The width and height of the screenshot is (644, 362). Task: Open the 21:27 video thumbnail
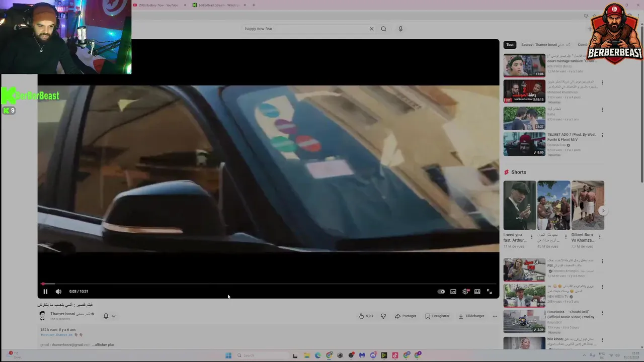(x=524, y=118)
